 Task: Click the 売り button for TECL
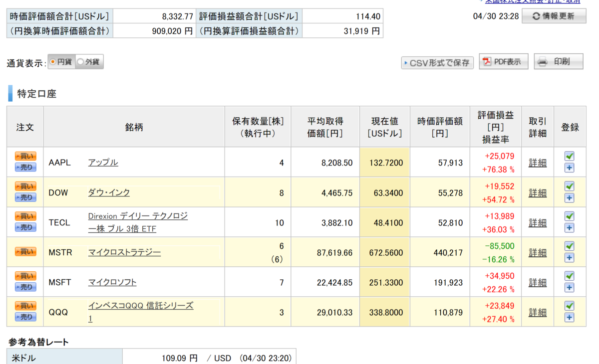coord(25,227)
